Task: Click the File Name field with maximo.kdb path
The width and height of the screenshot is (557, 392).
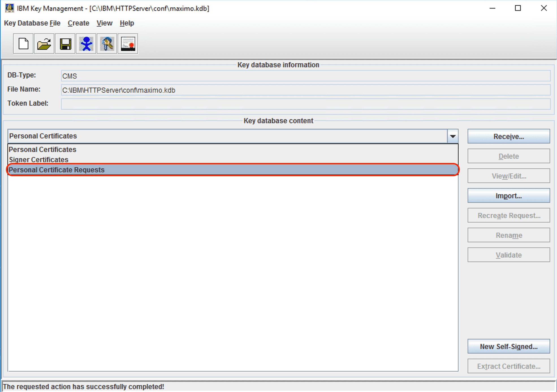Action: pyautogui.click(x=306, y=90)
